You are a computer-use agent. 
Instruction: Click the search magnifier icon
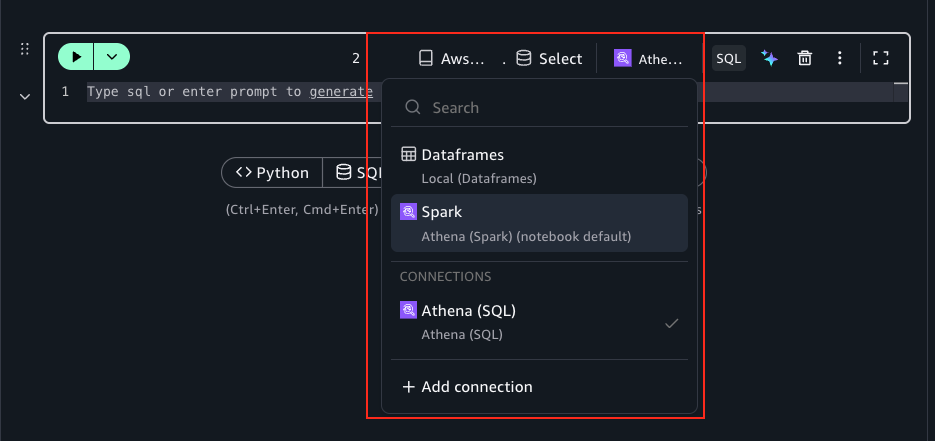413,107
